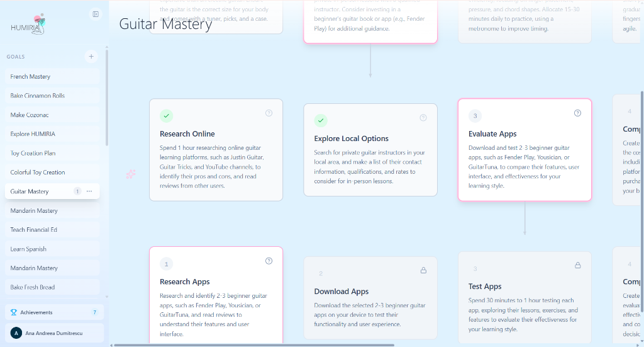Add a new goal with plus icon
This screenshot has width=644, height=347.
91,57
